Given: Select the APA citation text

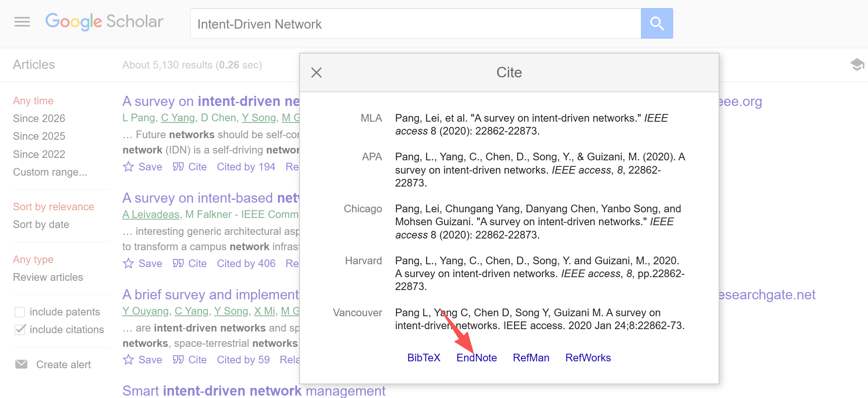Looking at the screenshot, I should point(540,170).
